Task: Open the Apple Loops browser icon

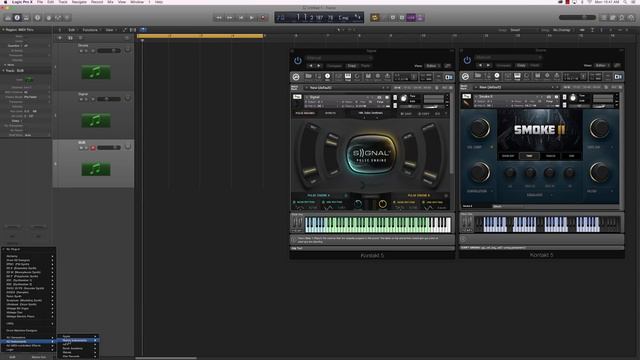Action: pyautogui.click(x=622, y=18)
